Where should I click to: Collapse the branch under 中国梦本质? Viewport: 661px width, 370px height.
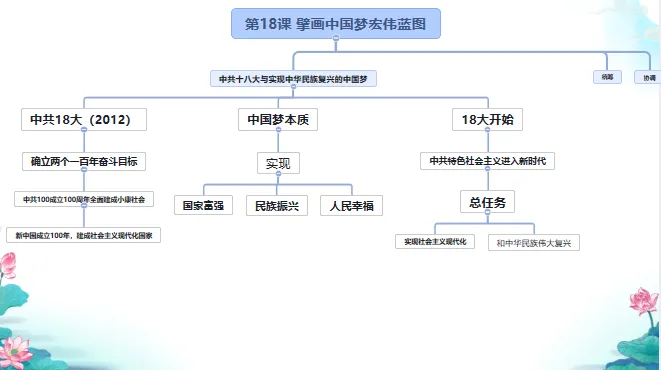coord(278,130)
